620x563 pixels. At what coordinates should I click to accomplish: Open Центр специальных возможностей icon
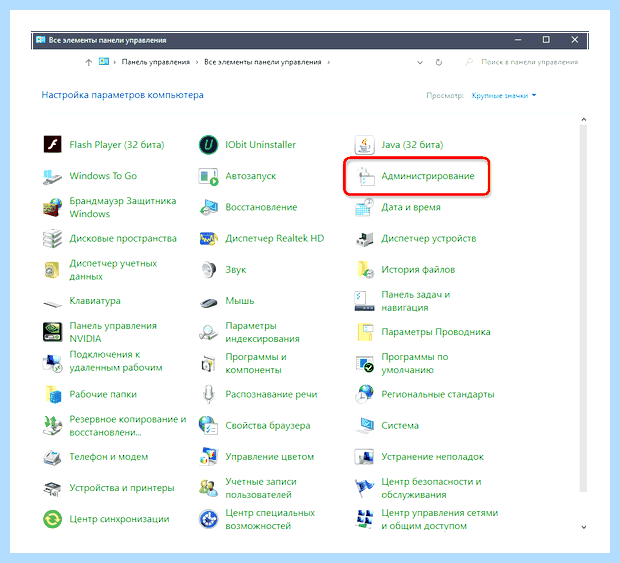click(208, 519)
